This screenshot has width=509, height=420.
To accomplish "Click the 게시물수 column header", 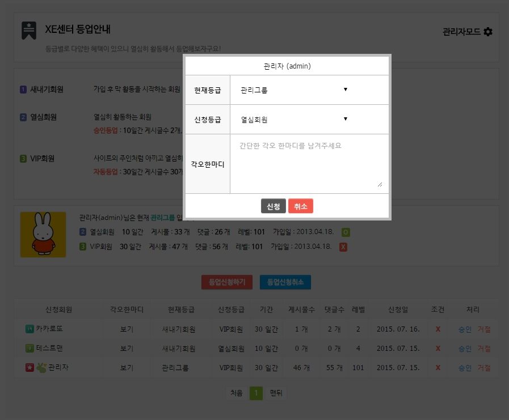I will 301,309.
